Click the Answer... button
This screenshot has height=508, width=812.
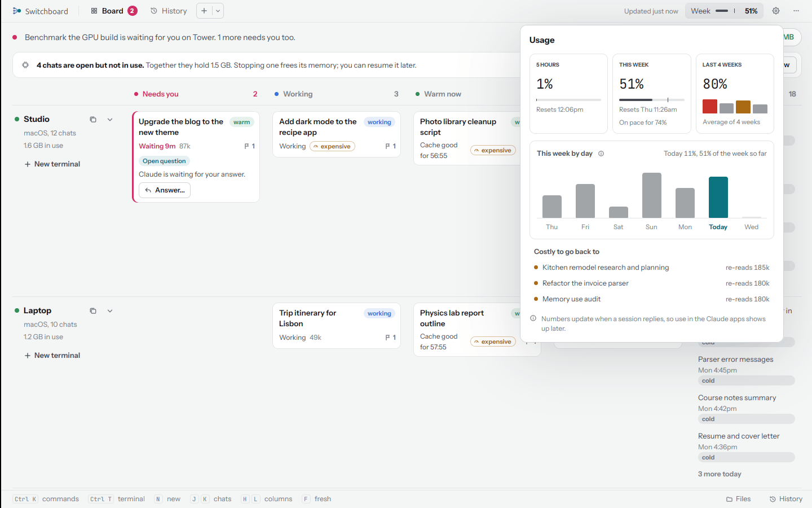(x=165, y=190)
